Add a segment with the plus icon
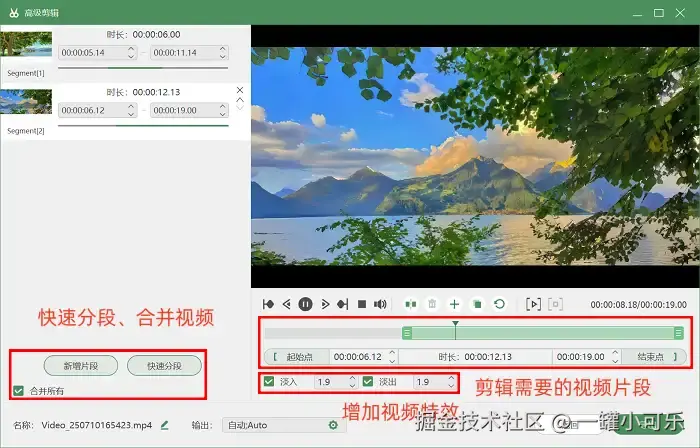 454,304
